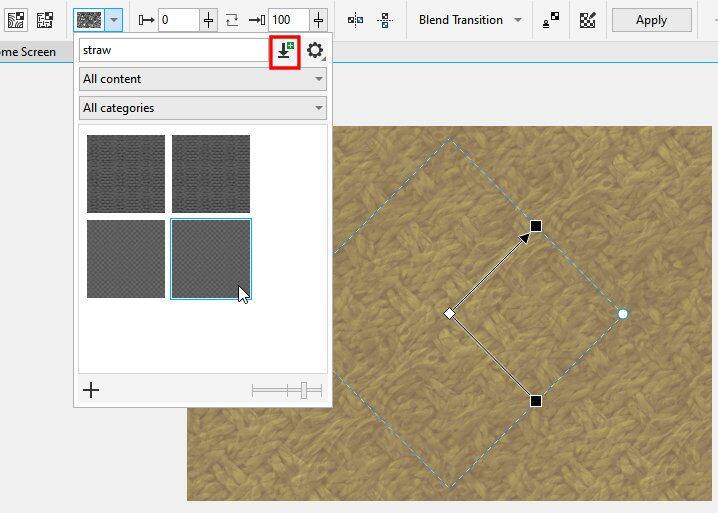Switch to the Home Screen tab
This screenshot has width=718, height=513.
[28, 52]
